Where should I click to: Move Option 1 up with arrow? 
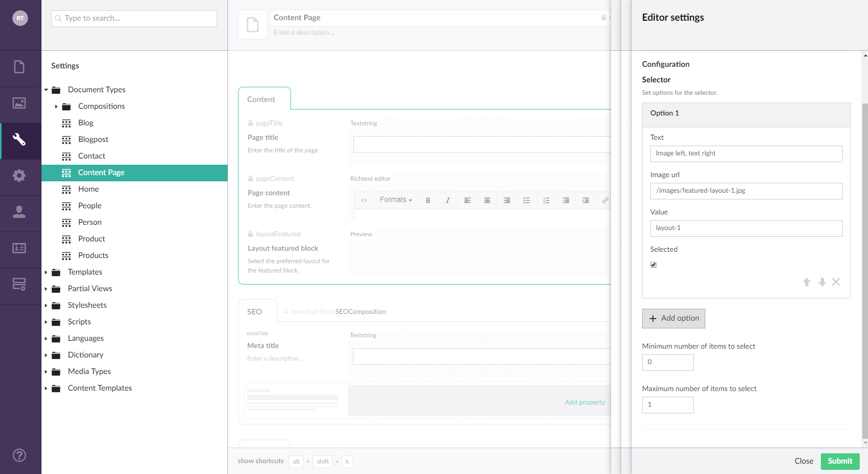[x=807, y=282]
